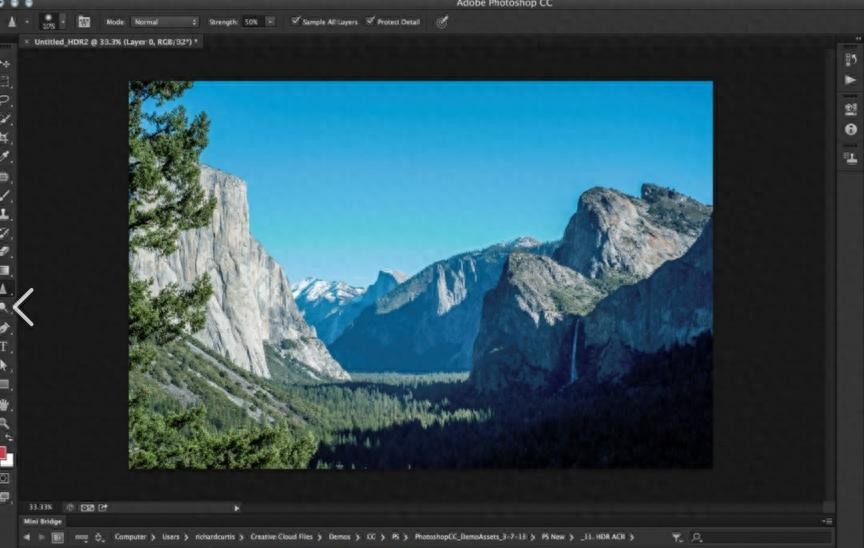Activate the Type tool

5,346
